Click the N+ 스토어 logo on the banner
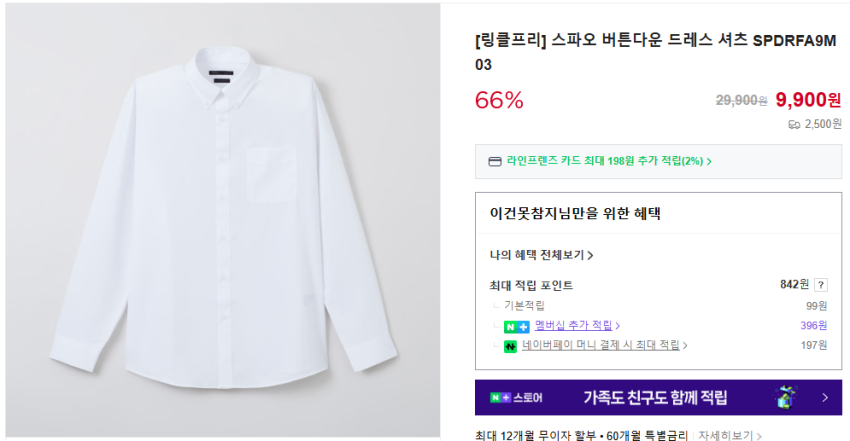850x441 pixels. 516,398
